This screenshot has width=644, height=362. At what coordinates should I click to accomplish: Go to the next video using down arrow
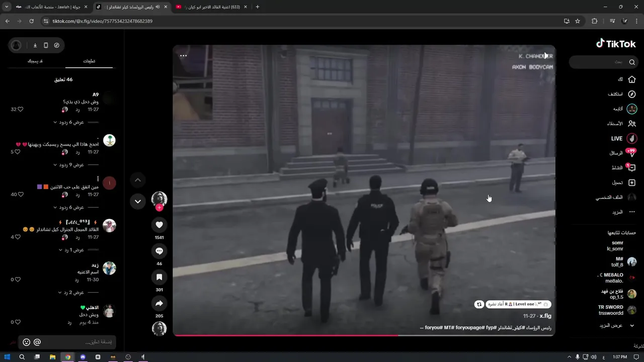click(x=138, y=202)
